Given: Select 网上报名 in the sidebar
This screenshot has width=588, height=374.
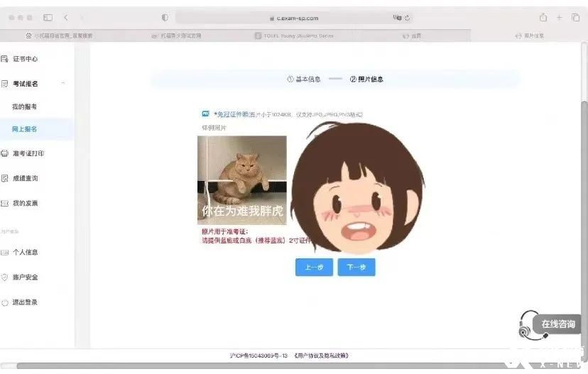Looking at the screenshot, I should tap(24, 129).
